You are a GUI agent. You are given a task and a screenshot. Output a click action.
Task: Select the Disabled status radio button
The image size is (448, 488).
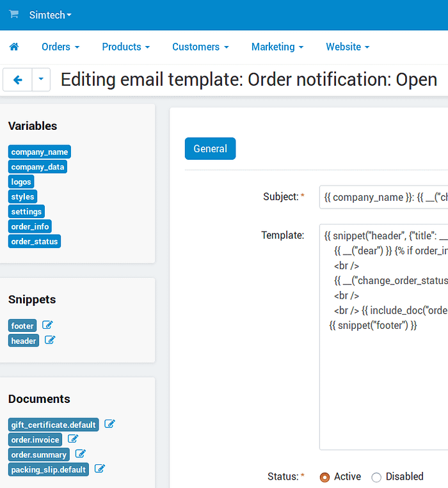(x=376, y=477)
